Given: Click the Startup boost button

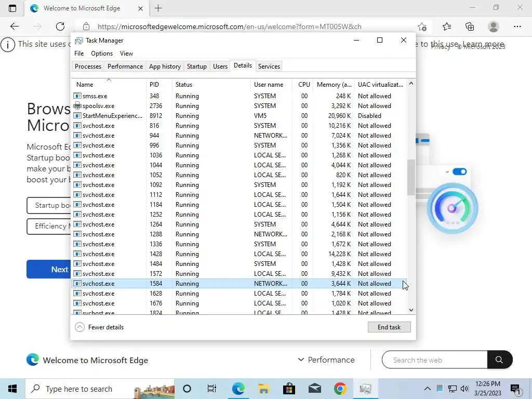Looking at the screenshot, I should [x=48, y=205].
